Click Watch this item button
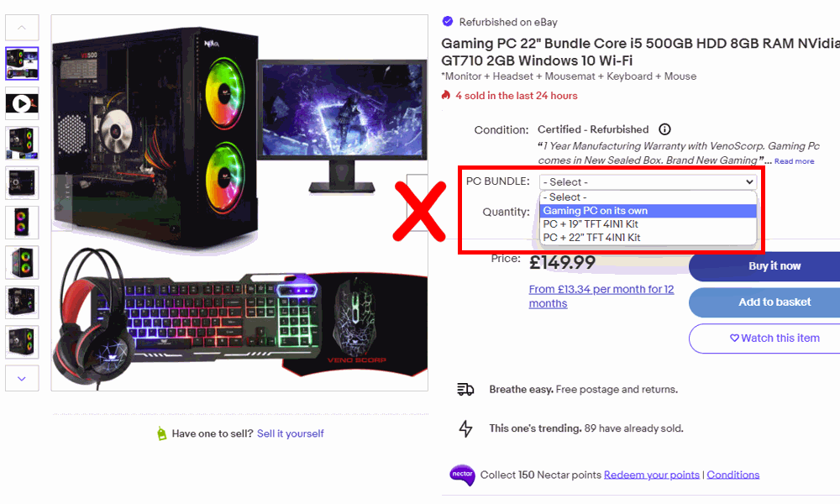 [x=774, y=338]
